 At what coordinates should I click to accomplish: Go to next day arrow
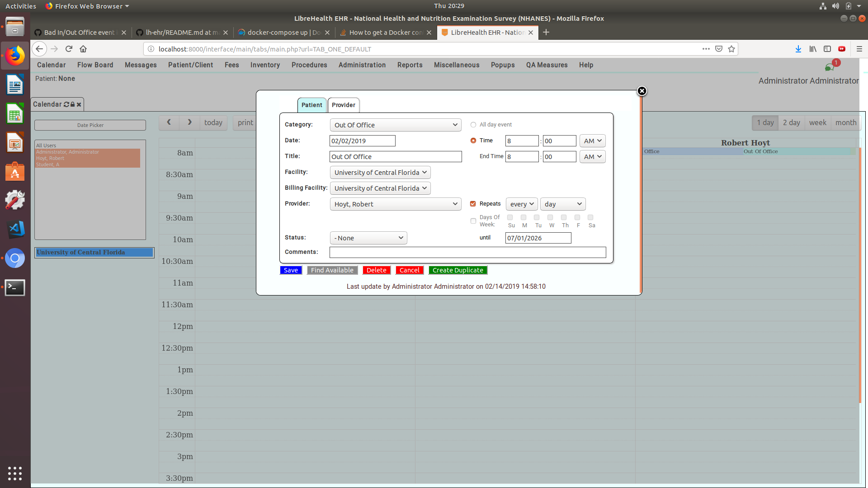(190, 122)
